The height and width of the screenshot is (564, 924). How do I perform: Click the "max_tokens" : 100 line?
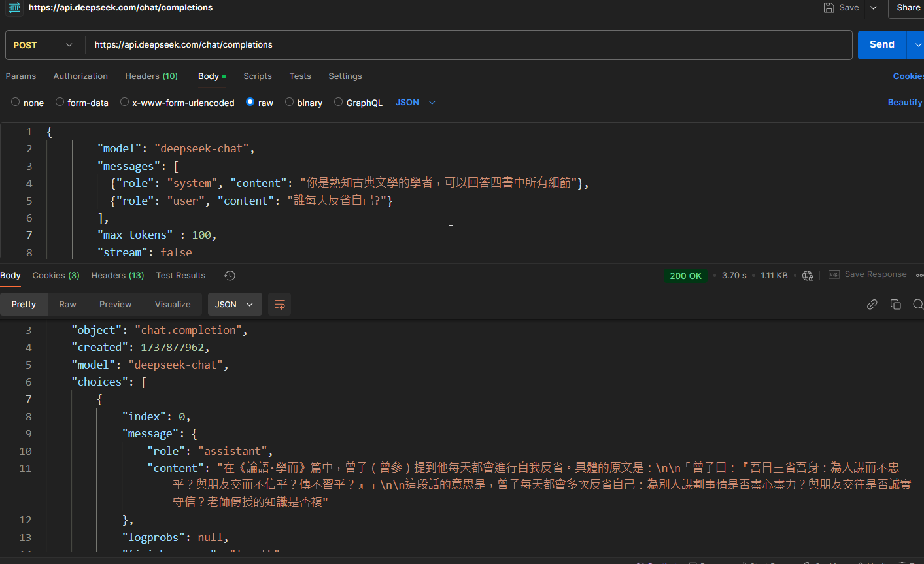point(156,235)
